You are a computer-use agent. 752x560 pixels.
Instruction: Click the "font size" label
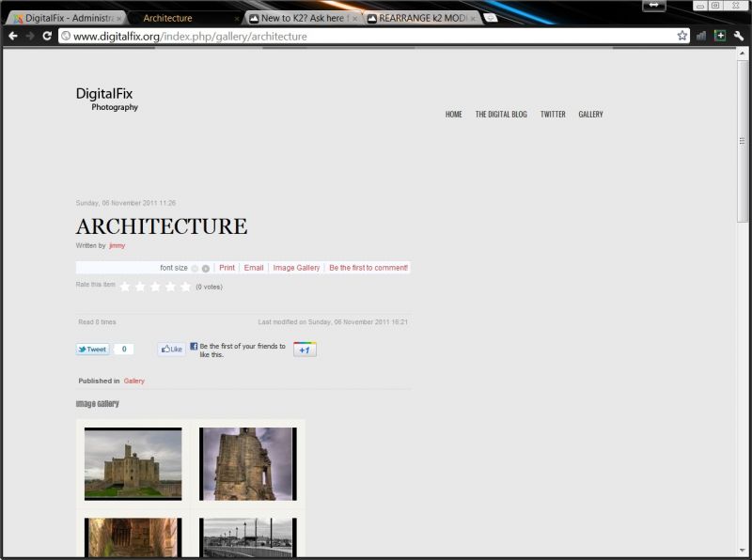click(x=174, y=268)
